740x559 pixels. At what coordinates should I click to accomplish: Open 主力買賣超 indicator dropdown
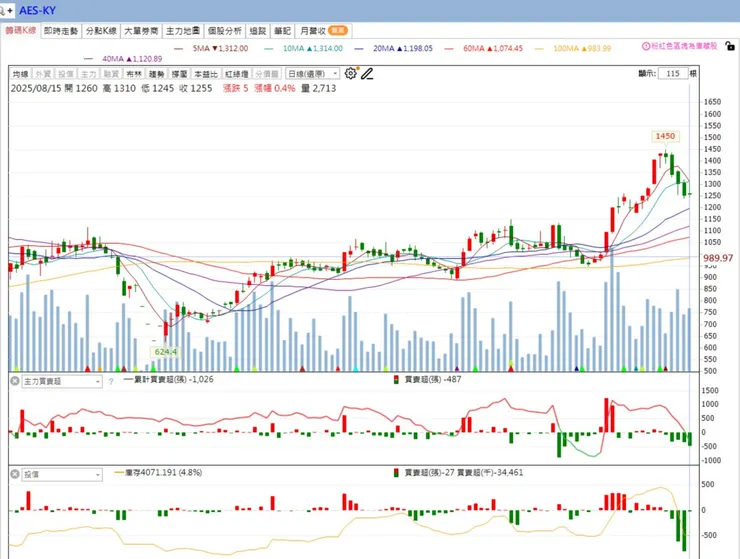62,381
